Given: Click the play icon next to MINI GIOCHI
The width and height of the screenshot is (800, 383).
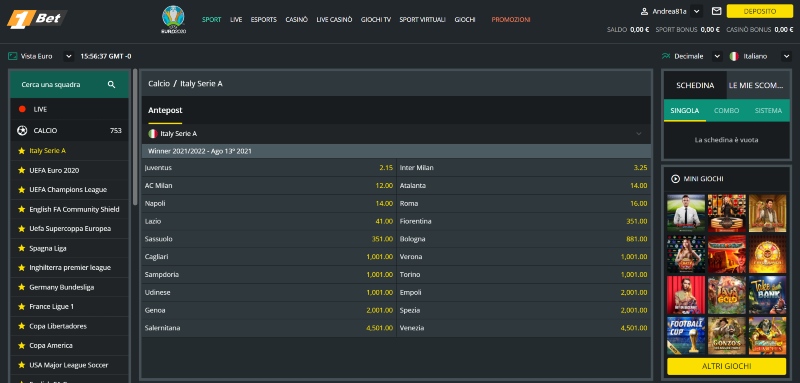Looking at the screenshot, I should point(676,179).
